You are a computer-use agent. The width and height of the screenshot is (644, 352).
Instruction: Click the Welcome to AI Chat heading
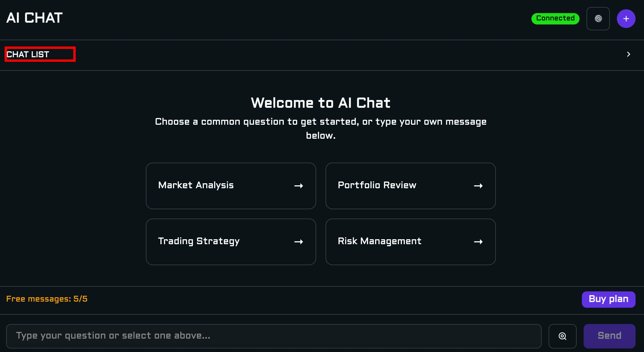(321, 103)
